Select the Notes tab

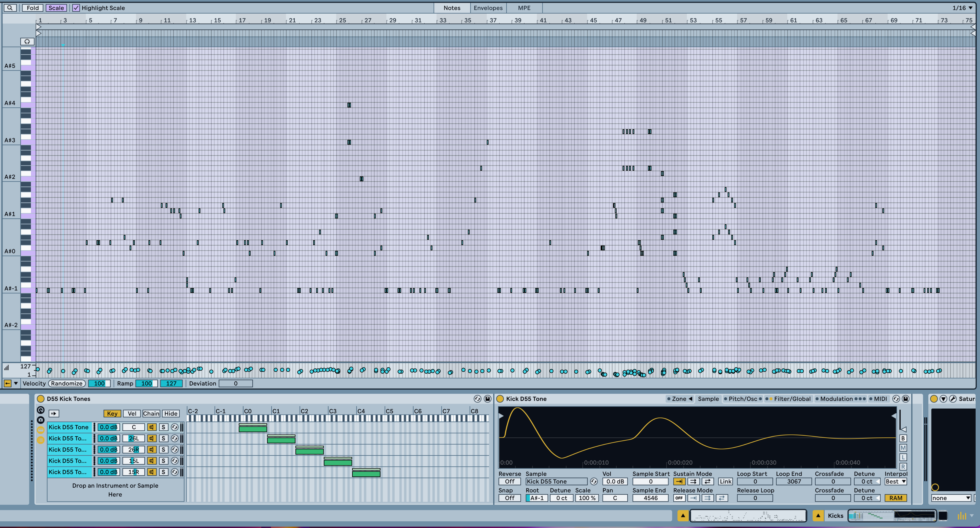click(x=452, y=8)
